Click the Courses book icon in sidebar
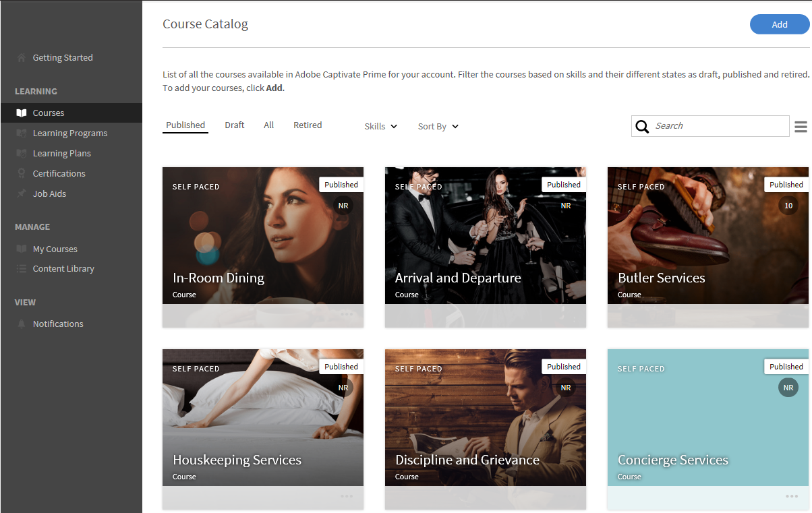 [22, 113]
